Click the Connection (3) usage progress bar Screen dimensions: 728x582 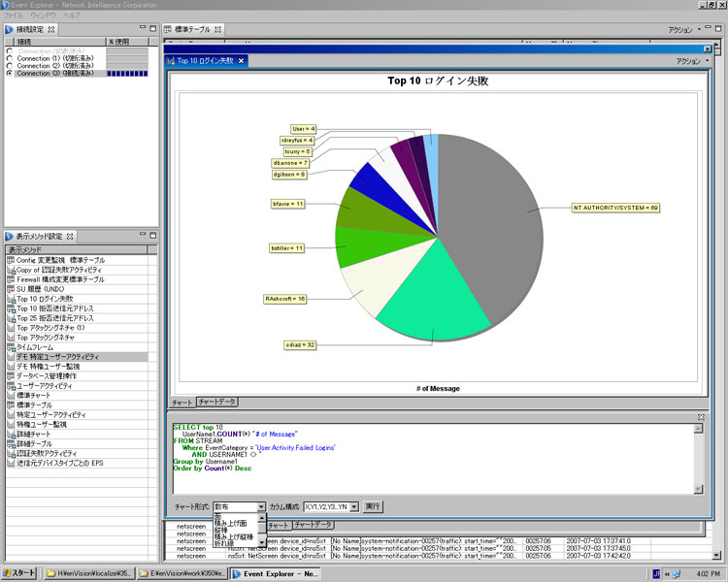127,74
